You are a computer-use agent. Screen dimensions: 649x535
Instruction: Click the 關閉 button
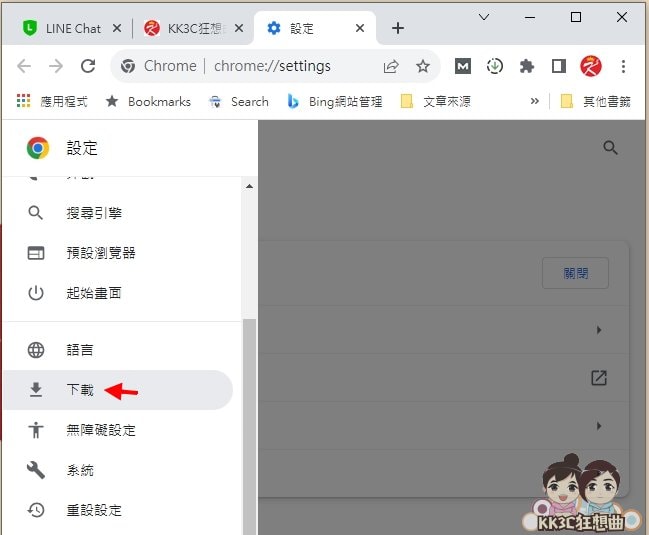(x=575, y=273)
